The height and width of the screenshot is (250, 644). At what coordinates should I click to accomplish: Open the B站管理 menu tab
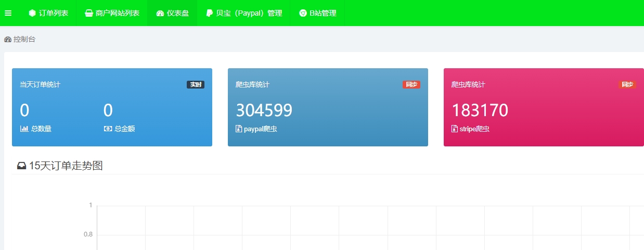tap(317, 13)
